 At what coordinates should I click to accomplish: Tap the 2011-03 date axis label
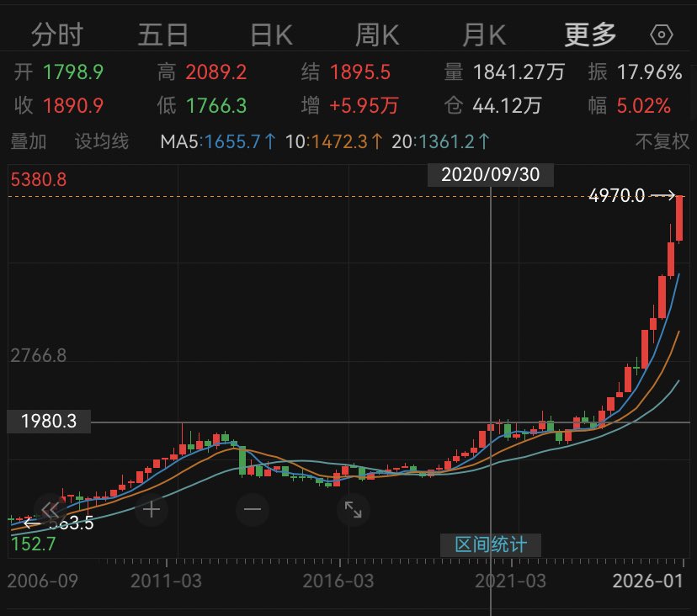pyautogui.click(x=166, y=581)
